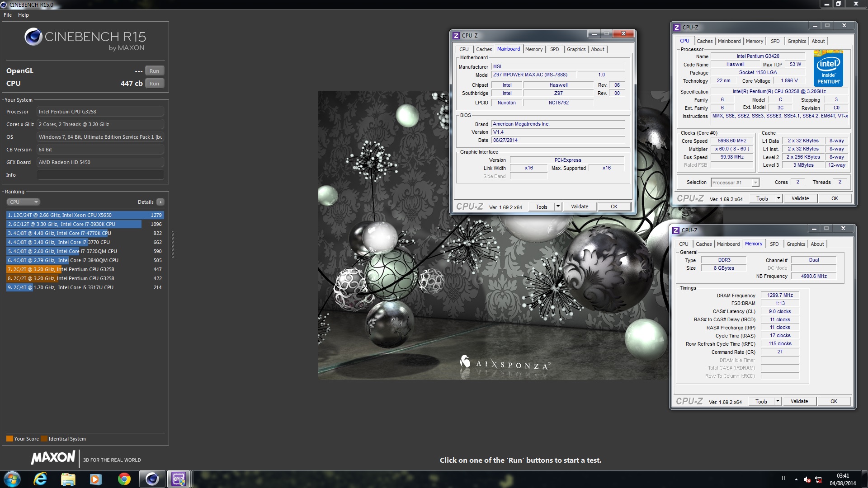
Task: Click the network tray icon
Action: pyautogui.click(x=818, y=479)
